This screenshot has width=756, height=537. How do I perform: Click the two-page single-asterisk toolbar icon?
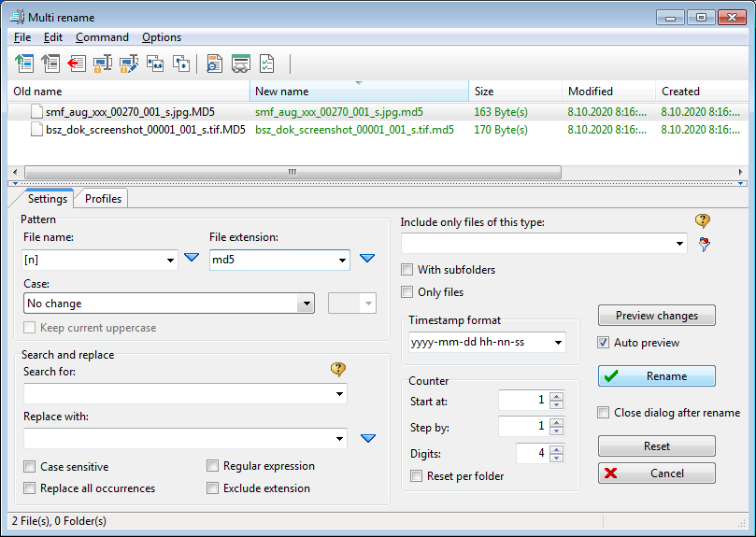(x=180, y=64)
